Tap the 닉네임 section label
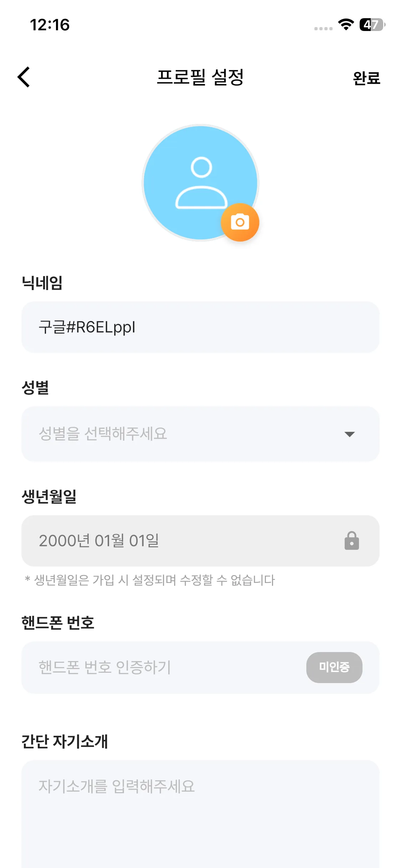This screenshot has width=401, height=868. (42, 283)
